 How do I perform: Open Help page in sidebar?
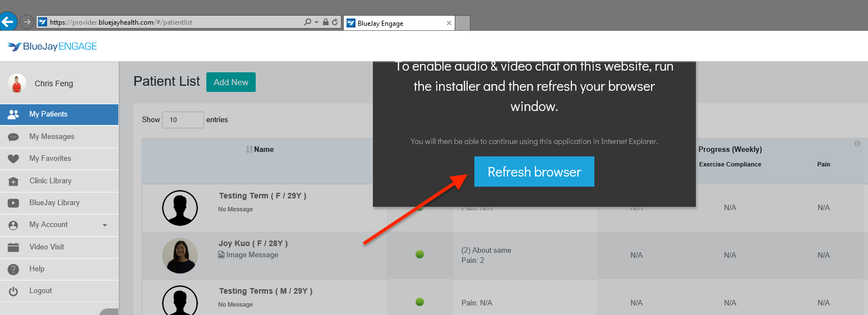coord(59,269)
